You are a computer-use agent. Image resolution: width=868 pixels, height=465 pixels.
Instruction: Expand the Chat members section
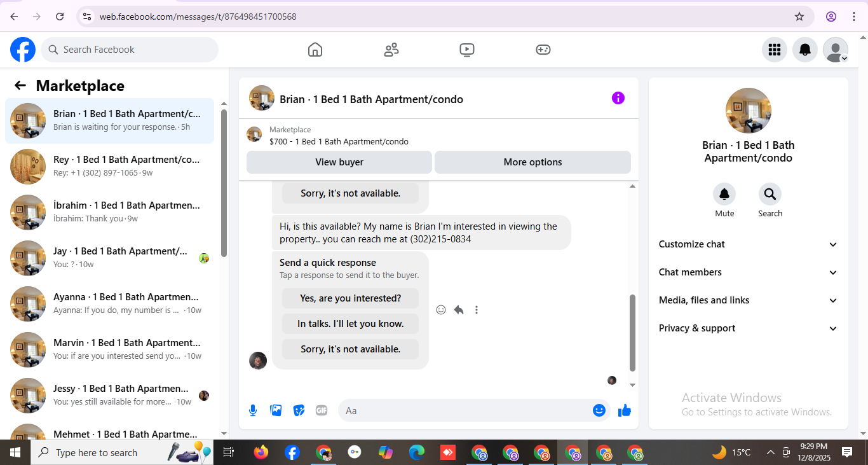click(749, 272)
